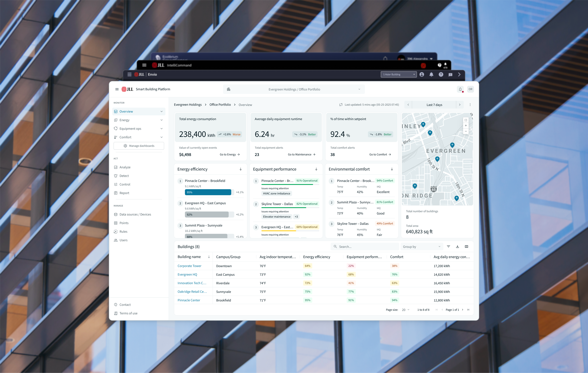
Task: Expand the Equipment ops sidebar section
Action: [161, 129]
